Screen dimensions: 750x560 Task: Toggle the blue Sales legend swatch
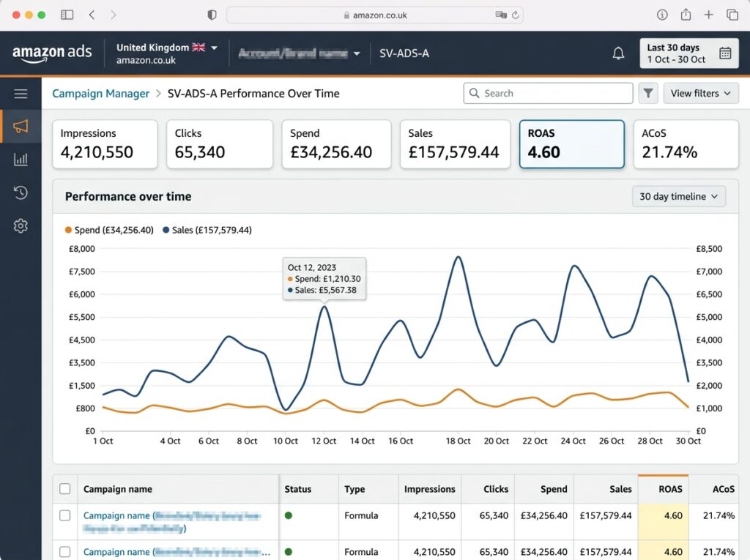pos(166,230)
